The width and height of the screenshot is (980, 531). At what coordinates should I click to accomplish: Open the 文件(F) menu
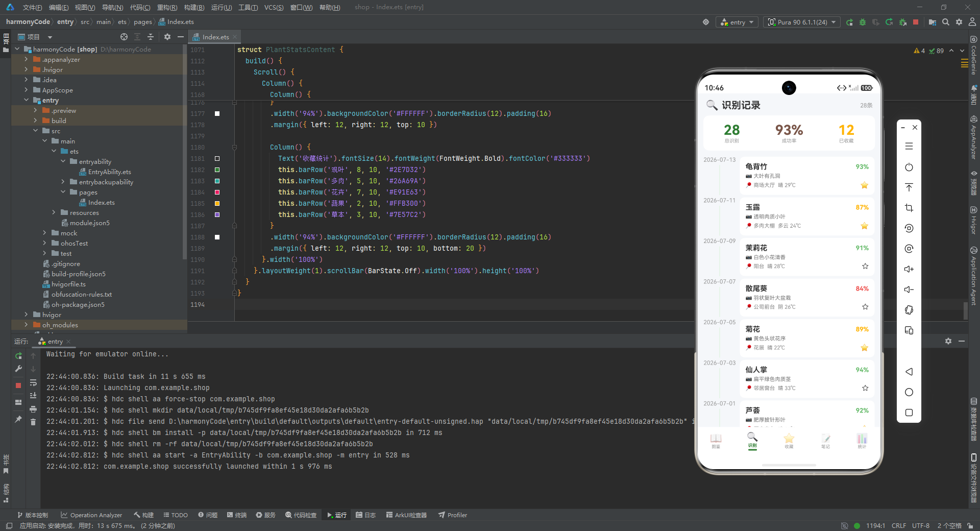tap(32, 7)
